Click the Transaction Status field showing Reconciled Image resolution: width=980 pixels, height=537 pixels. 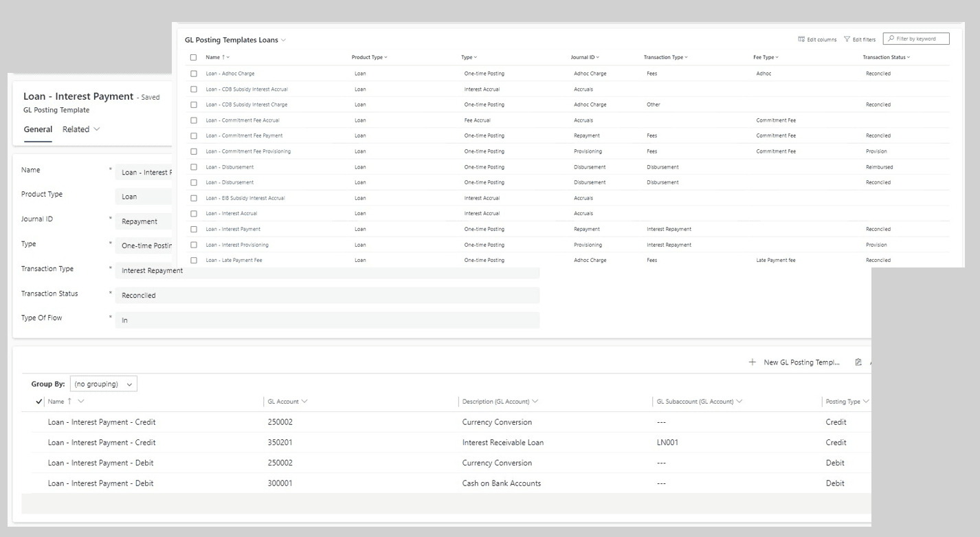(x=327, y=296)
